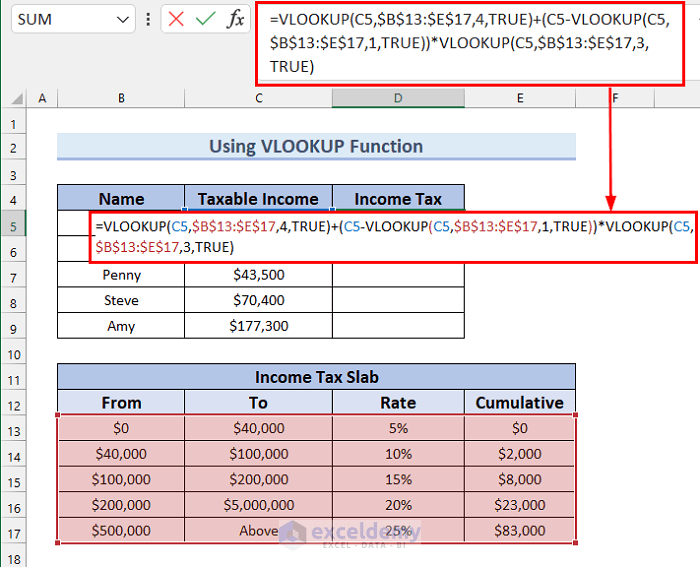Select row 5 header
Screen dimensions: 700x567
point(13,226)
